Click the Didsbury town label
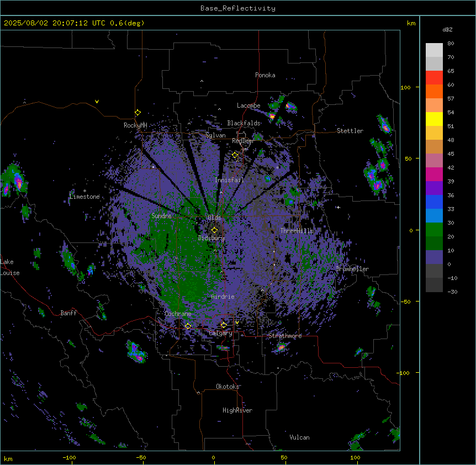Image resolution: width=476 pixels, height=465 pixels. click(211, 238)
